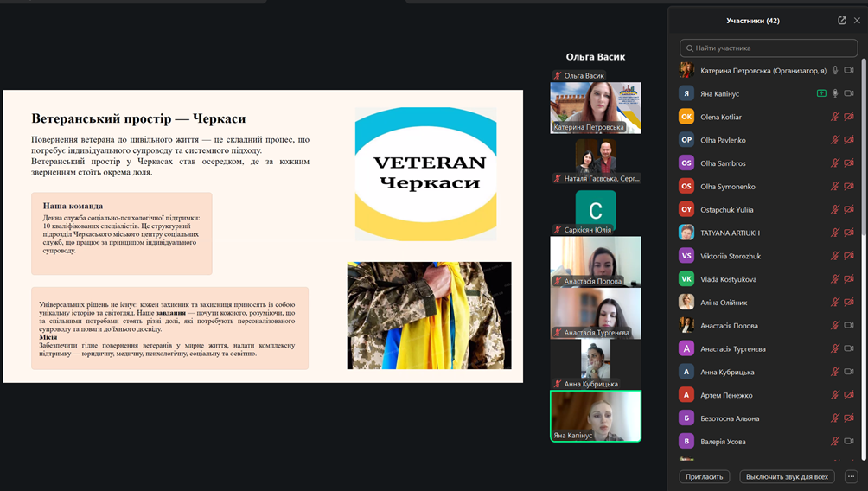Click the Найти участника search field
The image size is (868, 491).
768,48
